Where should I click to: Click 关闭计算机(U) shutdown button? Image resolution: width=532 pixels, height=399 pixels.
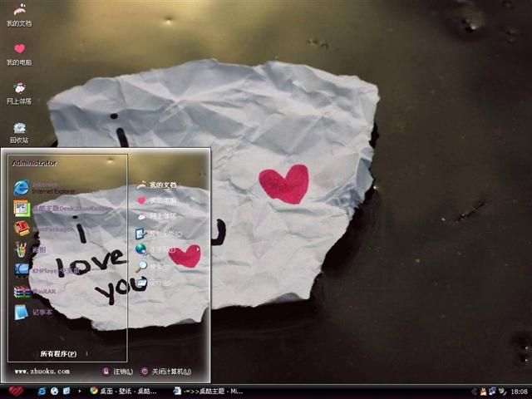166,372
